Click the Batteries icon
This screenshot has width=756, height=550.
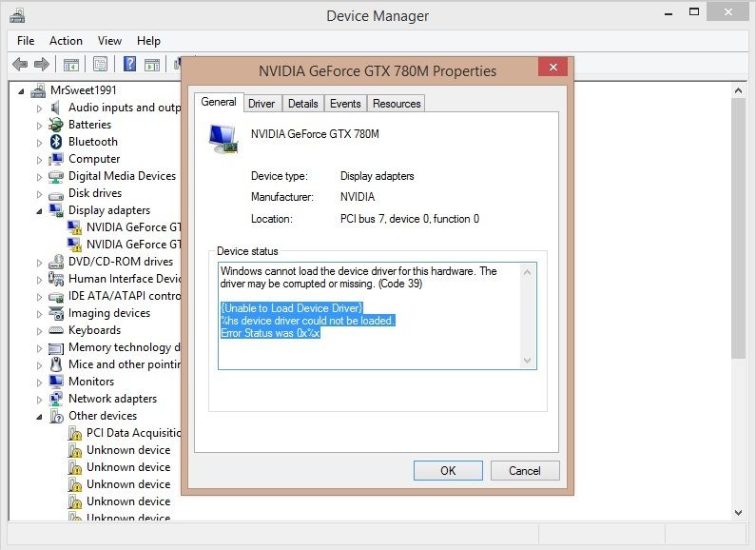click(x=56, y=125)
